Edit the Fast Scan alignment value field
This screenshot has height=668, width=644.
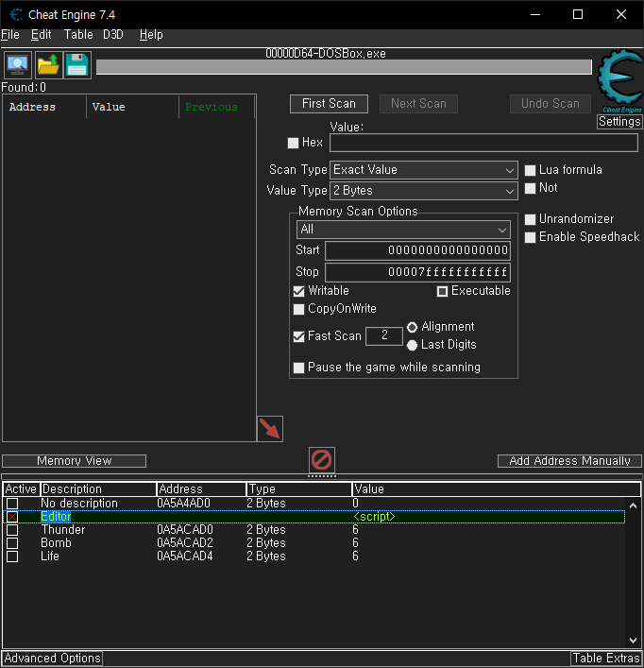(384, 336)
